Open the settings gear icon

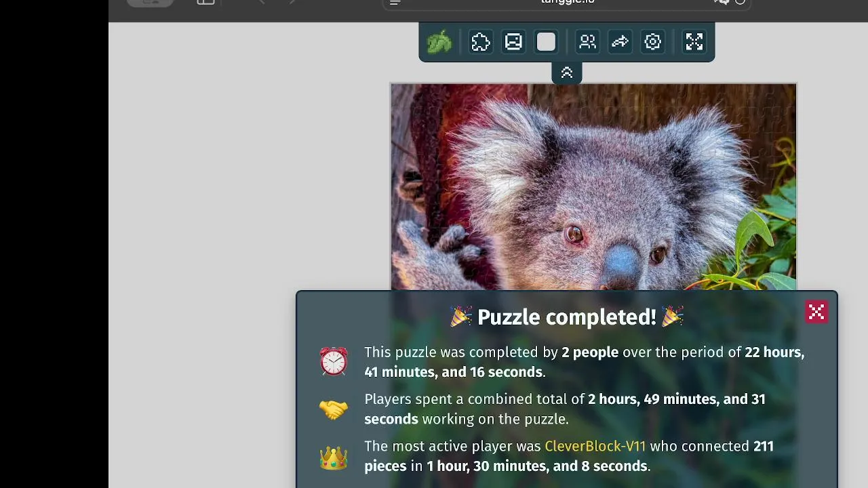tap(652, 42)
